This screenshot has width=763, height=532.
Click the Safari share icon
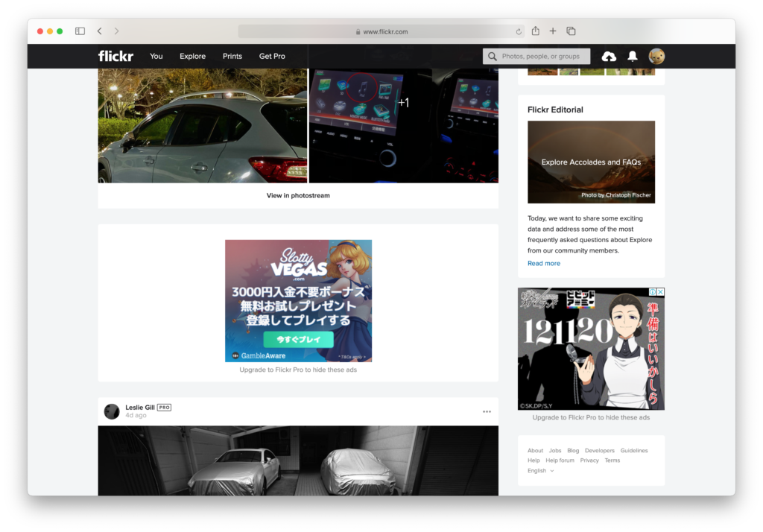pos(535,31)
